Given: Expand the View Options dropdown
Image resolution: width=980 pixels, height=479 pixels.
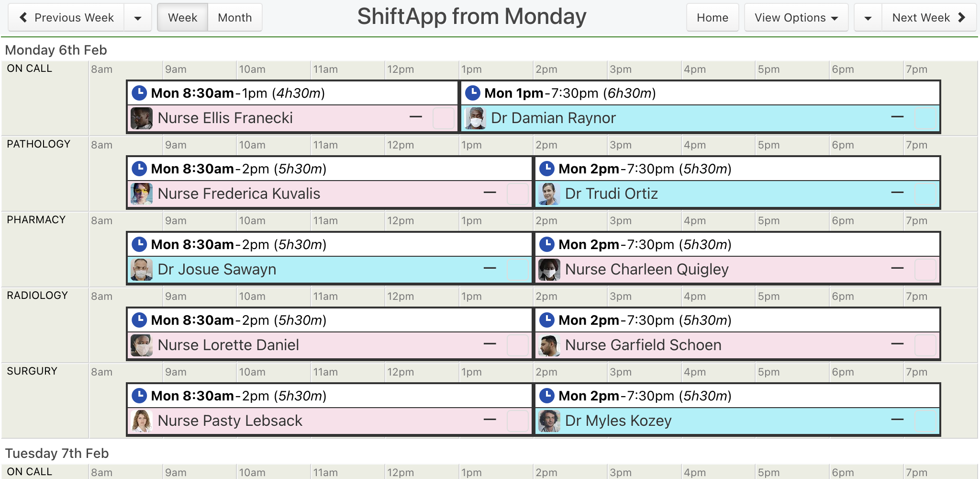Looking at the screenshot, I should pos(796,18).
